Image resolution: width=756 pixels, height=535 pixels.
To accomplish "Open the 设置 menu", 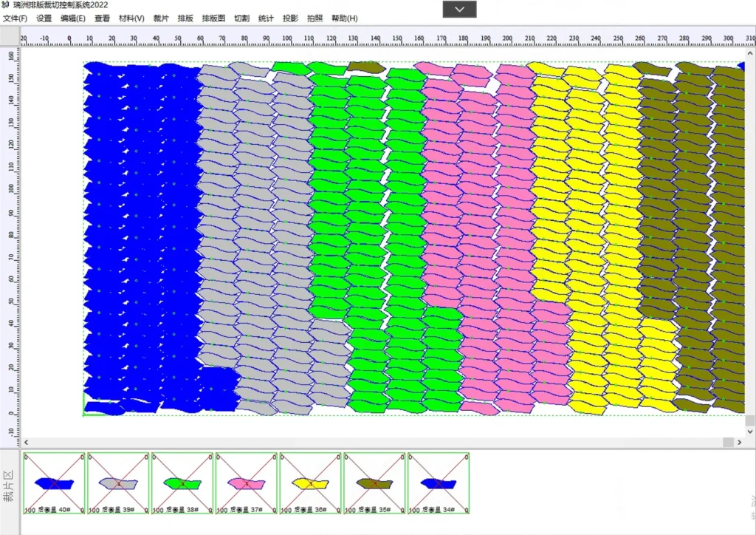I will 44,18.
